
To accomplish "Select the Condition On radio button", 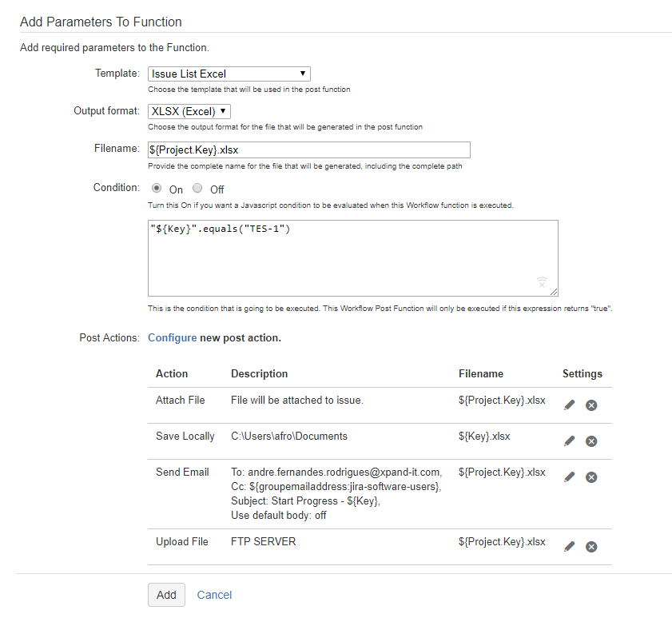I will click(156, 189).
